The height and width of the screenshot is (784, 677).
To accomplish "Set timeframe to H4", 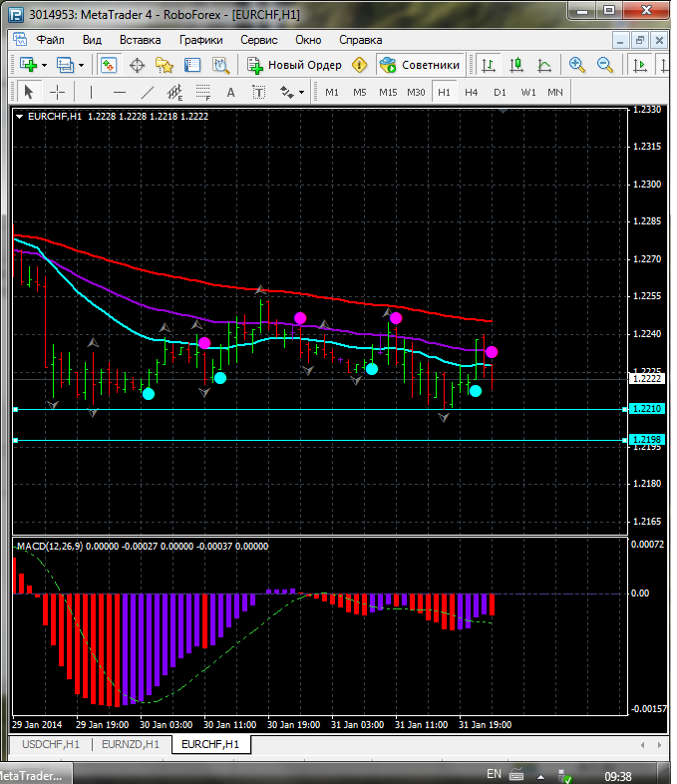I will 472,92.
